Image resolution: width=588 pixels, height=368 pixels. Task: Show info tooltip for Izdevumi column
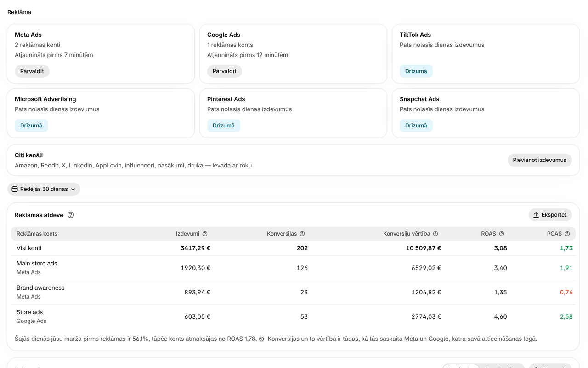205,234
